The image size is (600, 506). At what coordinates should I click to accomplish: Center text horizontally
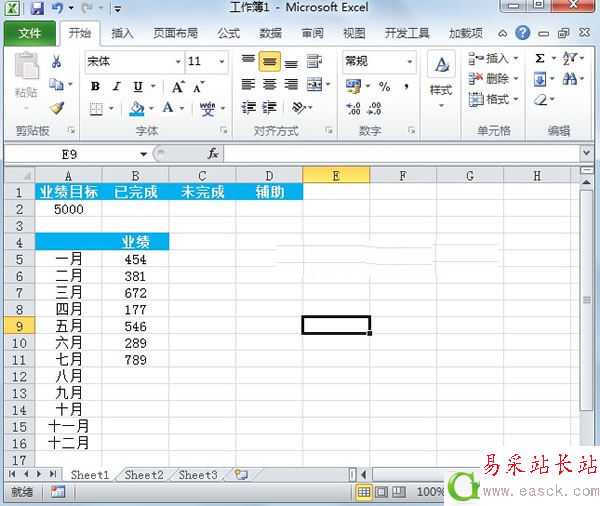tap(269, 84)
